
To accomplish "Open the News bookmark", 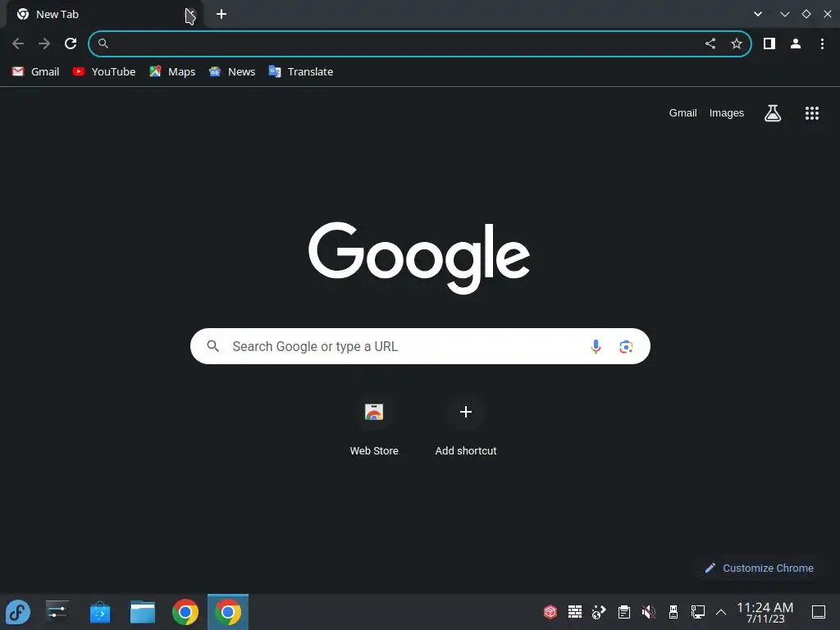I will 232,72.
